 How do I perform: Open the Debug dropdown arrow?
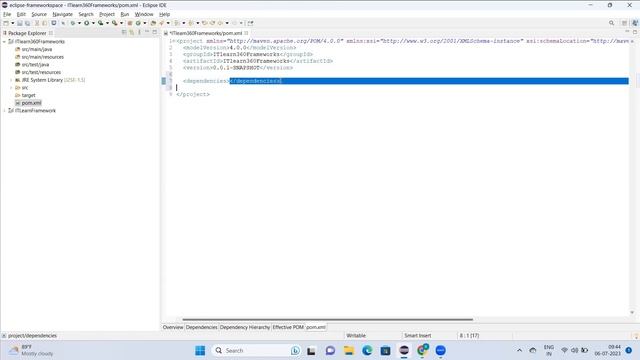[x=79, y=23]
